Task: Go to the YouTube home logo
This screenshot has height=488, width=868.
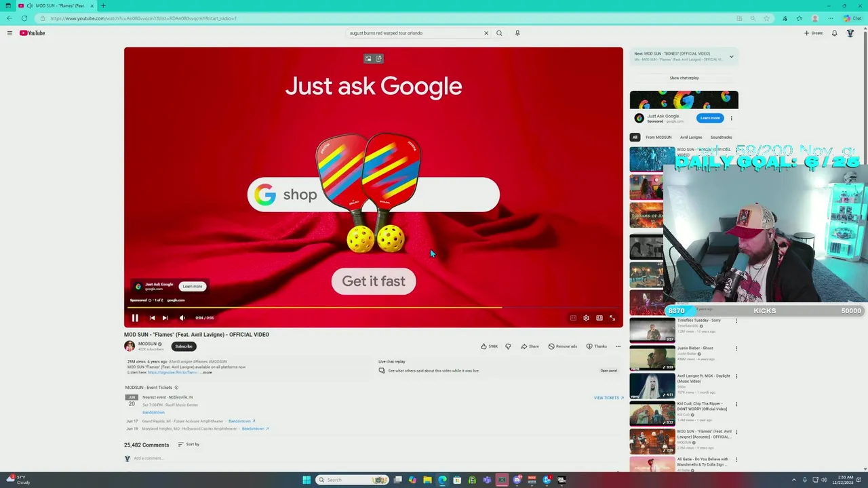Action: click(x=32, y=33)
